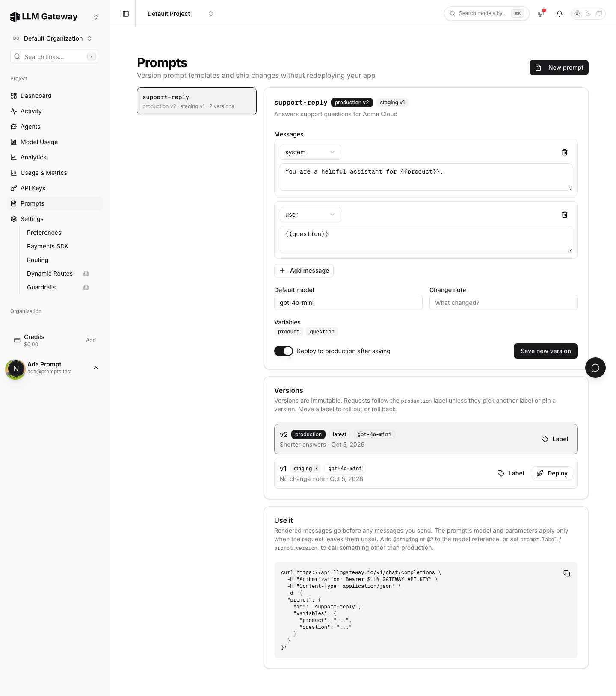This screenshot has width=616, height=696.
Task: Select the support-reply prompt card
Action: coord(197,101)
